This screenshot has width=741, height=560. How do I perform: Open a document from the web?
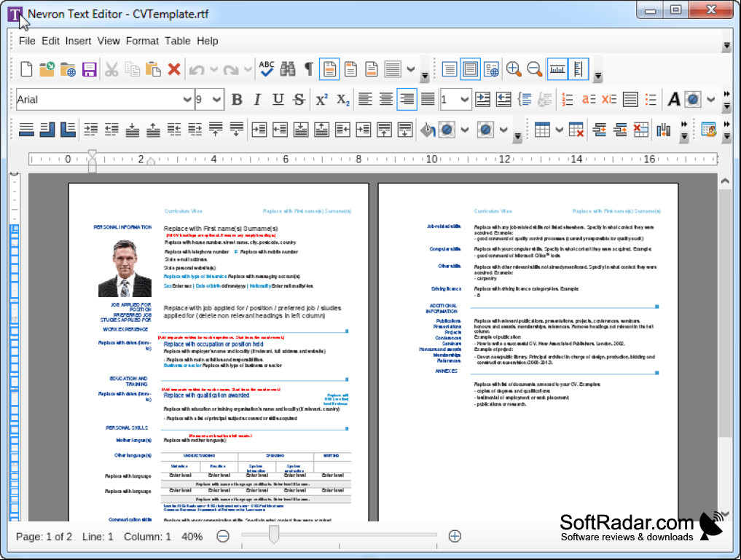[68, 69]
